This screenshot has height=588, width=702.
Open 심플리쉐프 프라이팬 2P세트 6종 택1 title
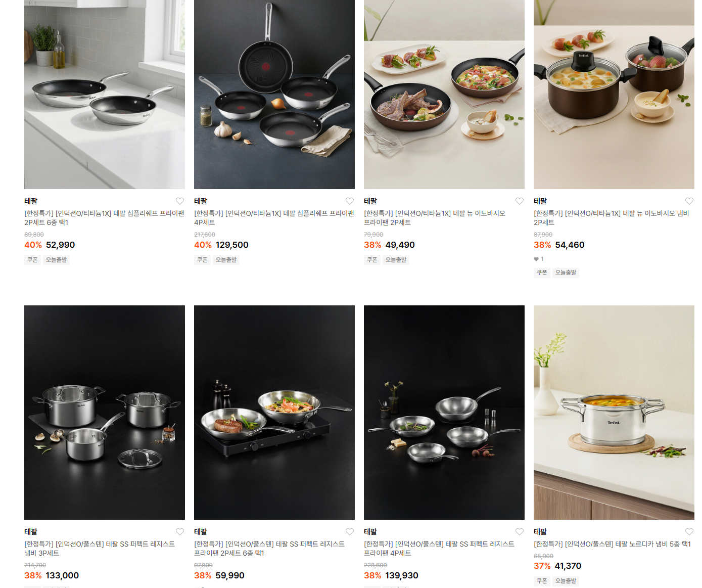[104, 218]
